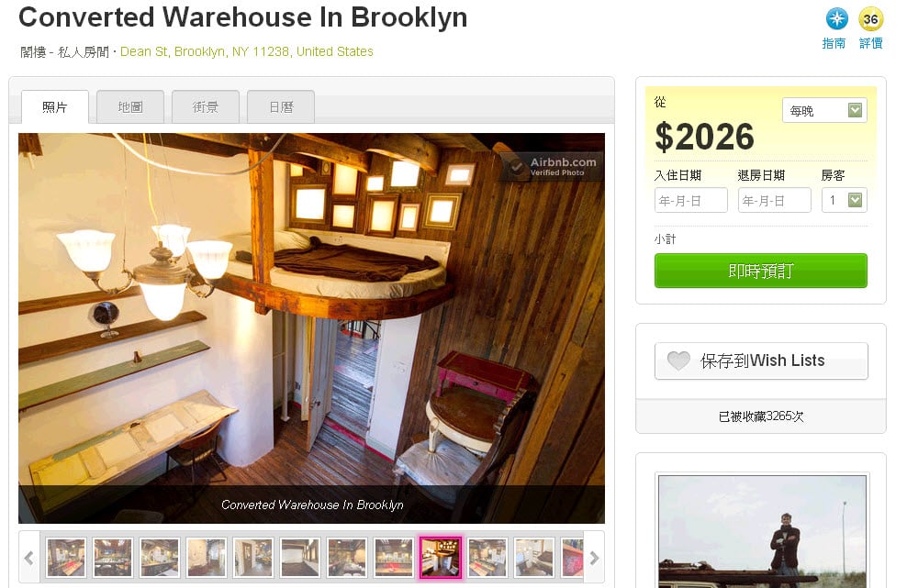Switch to the 地圖 map tab
The width and height of the screenshot is (907, 588).
[130, 107]
